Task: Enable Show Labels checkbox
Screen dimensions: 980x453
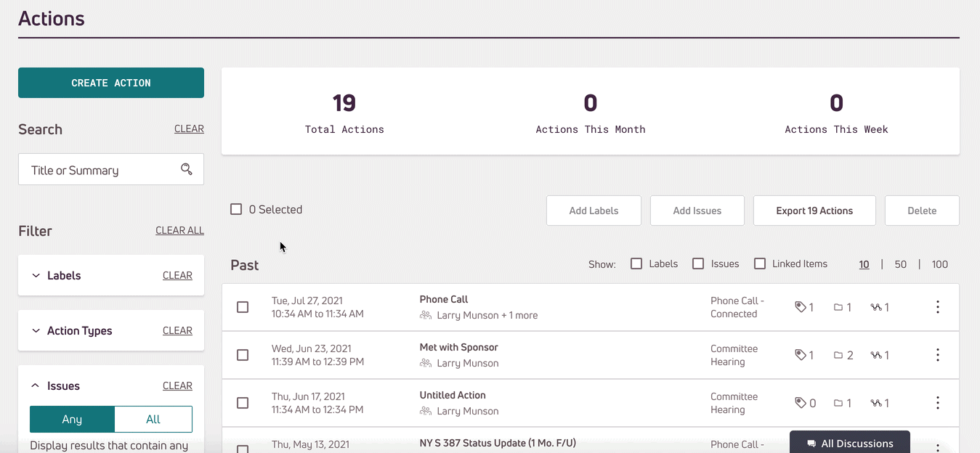Action: coord(636,264)
